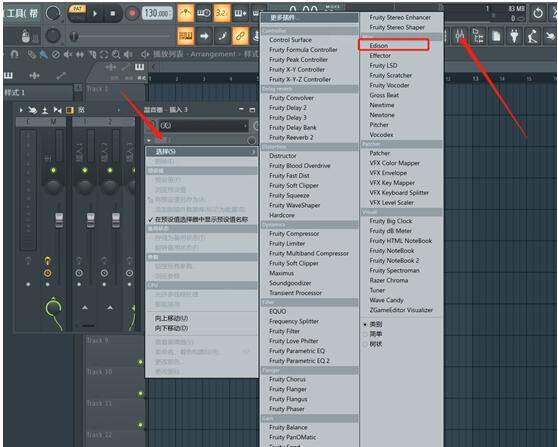Toggle the step editing icon
The height and width of the screenshot is (447, 558).
coord(222,36)
